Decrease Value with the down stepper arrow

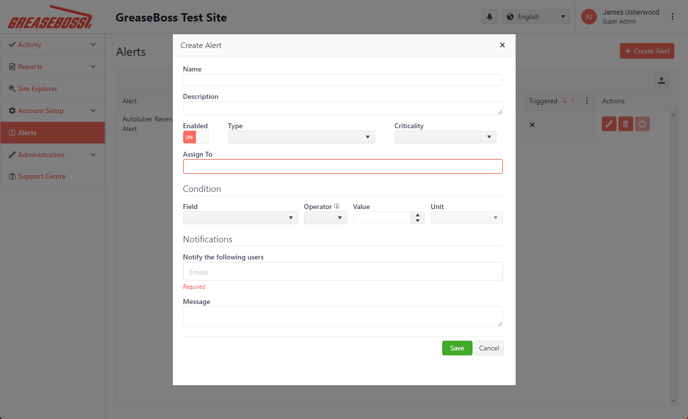(418, 221)
